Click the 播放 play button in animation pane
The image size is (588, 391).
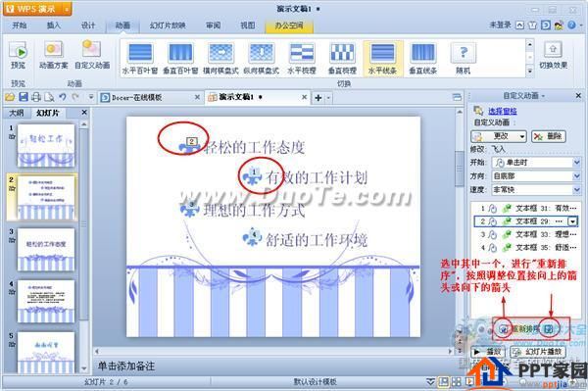point(487,352)
